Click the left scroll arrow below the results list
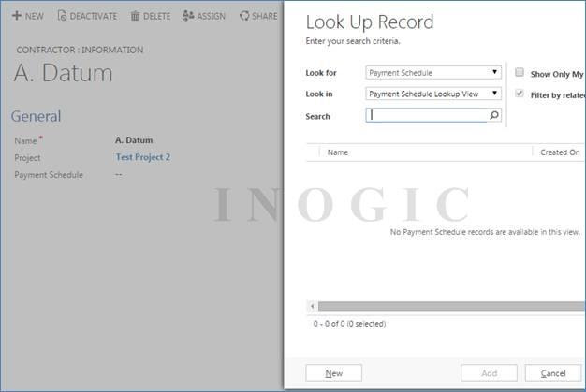Viewport: 586px width, 392px height. [x=312, y=307]
